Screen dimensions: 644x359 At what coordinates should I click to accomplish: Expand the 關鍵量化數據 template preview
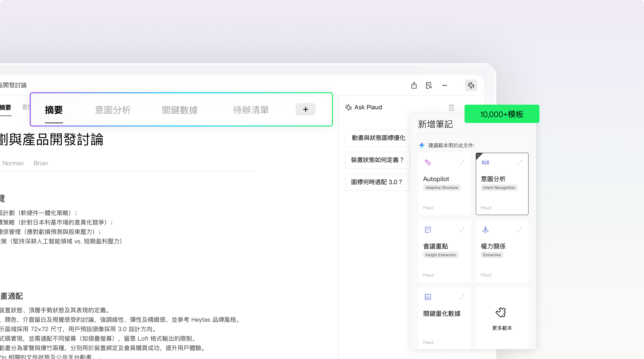462,297
